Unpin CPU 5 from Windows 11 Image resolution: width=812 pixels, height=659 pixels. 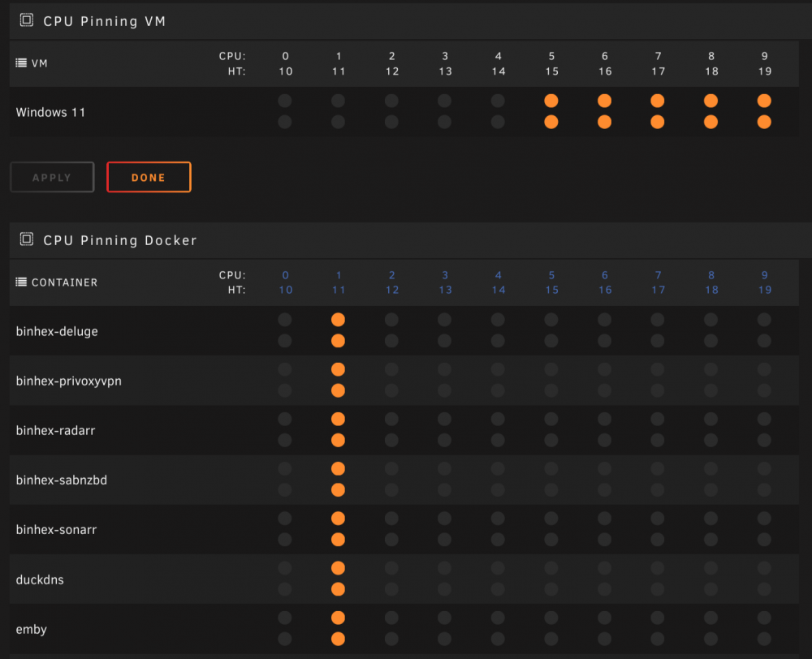click(x=551, y=101)
